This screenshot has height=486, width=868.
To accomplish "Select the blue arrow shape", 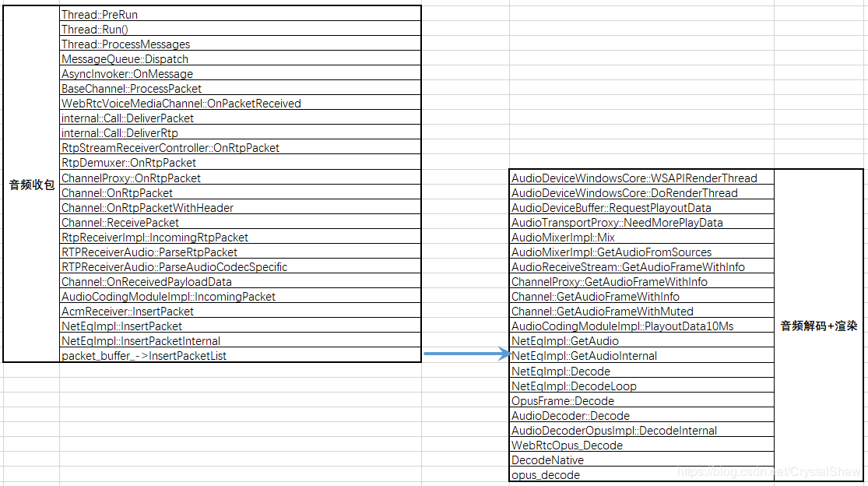I will tap(465, 354).
